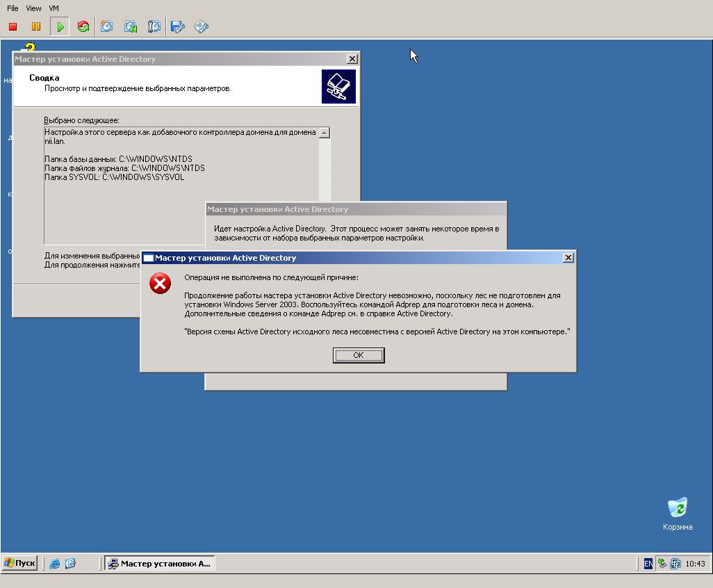Revert to the previous snapshot
This screenshot has width=713, height=588.
coord(131,27)
